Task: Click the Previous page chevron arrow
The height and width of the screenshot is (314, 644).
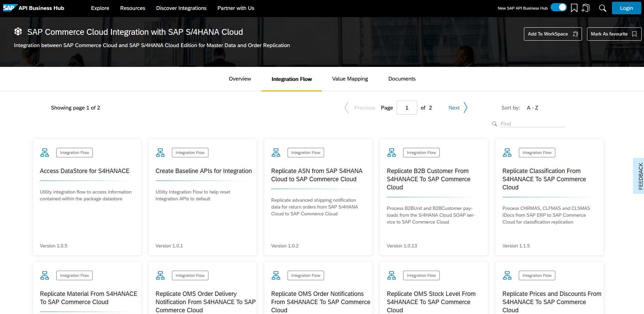Action: pyautogui.click(x=347, y=108)
